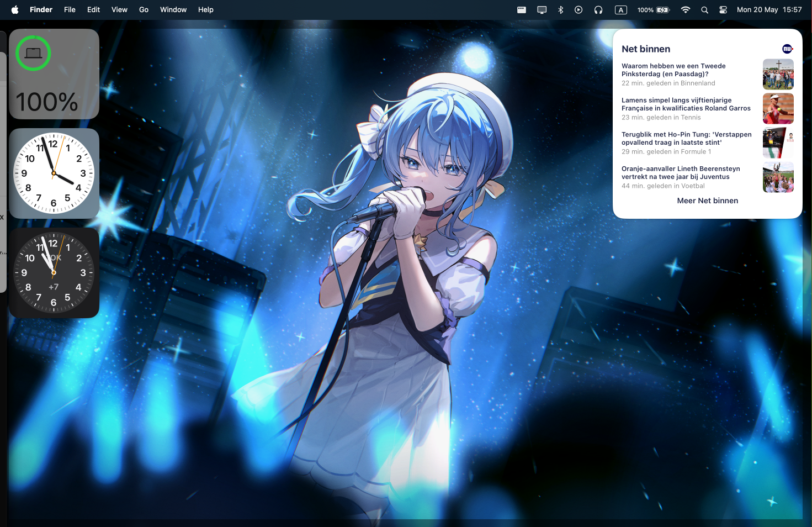Open the Wi-Fi menu
This screenshot has height=527, width=812.
point(685,9)
